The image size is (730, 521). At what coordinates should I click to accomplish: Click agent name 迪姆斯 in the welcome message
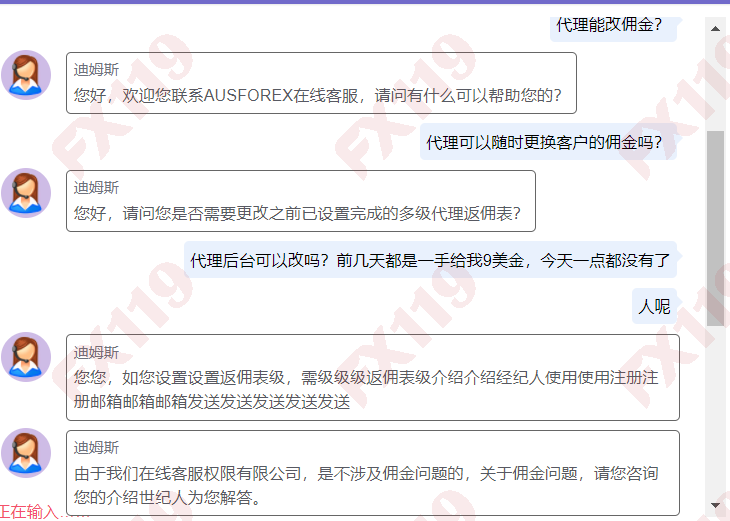point(96,70)
